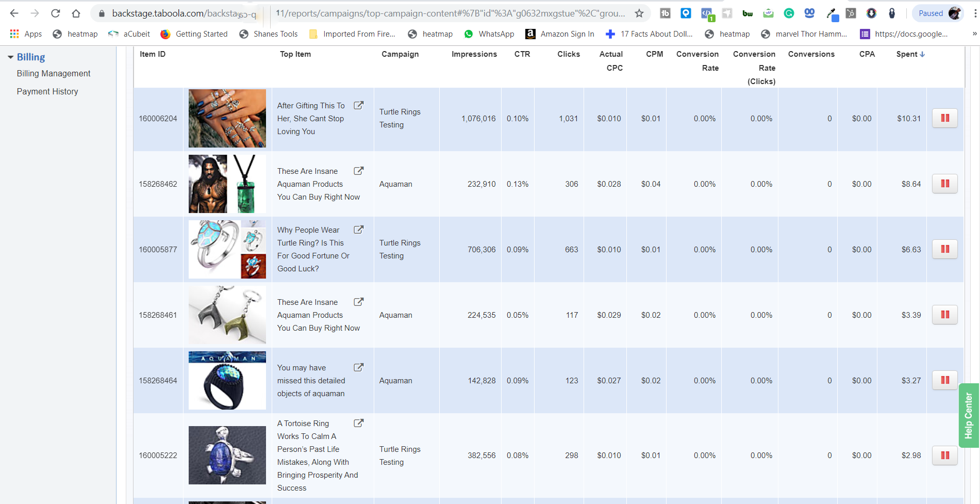Open the Aquaman keychain thumbnail image
The image size is (980, 504).
tap(227, 315)
